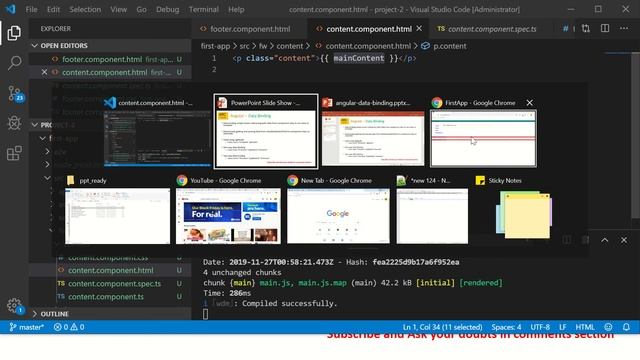The height and width of the screenshot is (360, 640).
Task: Click the Ln 1, Col 34 status entry
Action: point(442,327)
